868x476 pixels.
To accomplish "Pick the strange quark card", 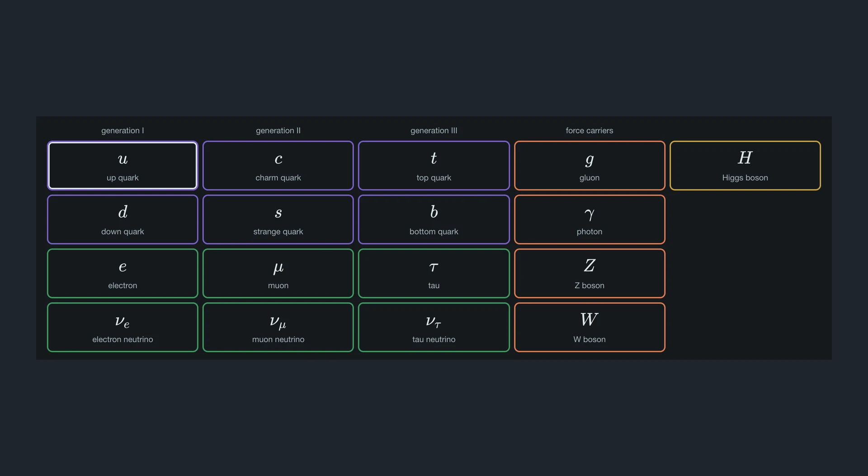I will pyautogui.click(x=278, y=219).
